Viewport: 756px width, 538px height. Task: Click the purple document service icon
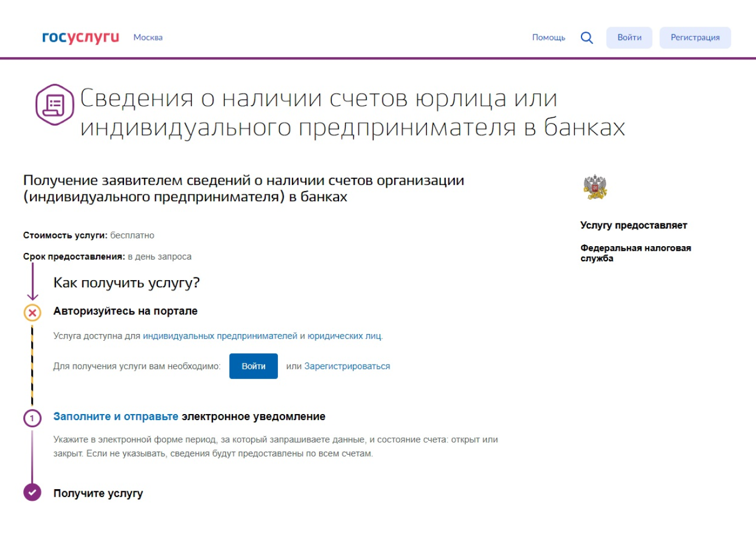click(54, 104)
